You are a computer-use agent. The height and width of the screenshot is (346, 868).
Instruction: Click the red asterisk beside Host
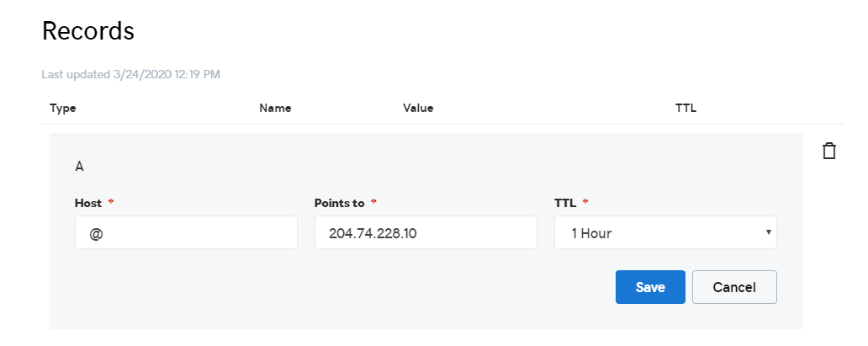point(110,203)
